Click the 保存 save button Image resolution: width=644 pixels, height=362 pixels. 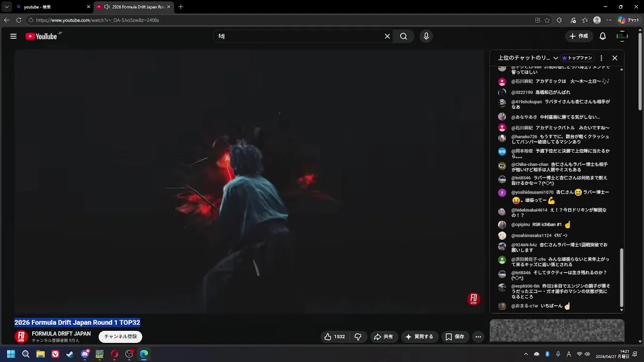(x=455, y=337)
